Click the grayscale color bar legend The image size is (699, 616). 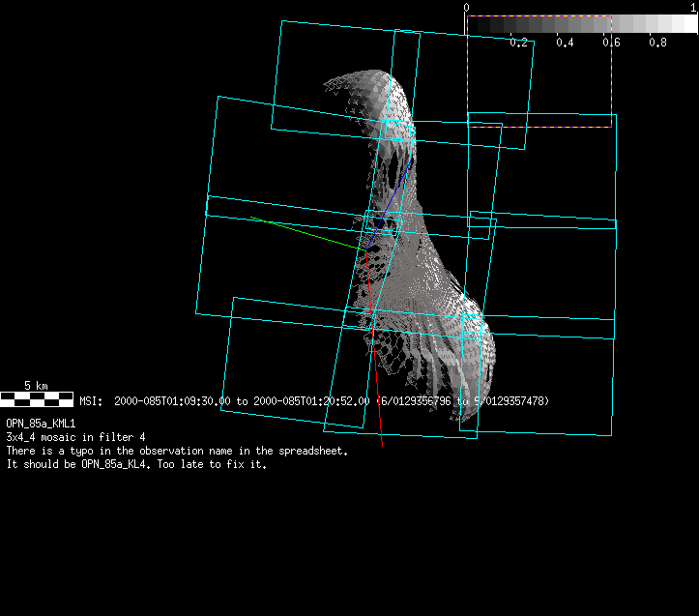(580, 25)
